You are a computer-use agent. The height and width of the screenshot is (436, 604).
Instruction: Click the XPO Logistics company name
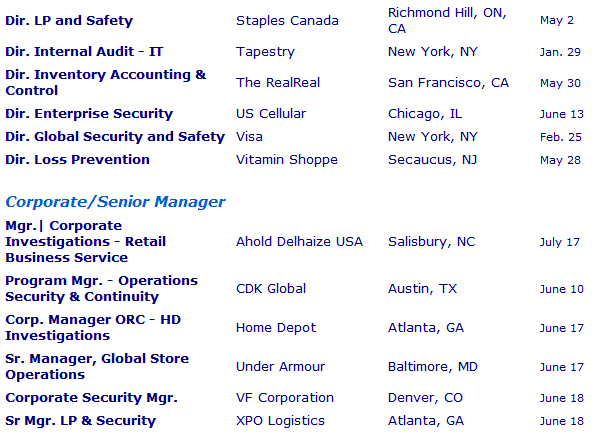click(280, 421)
